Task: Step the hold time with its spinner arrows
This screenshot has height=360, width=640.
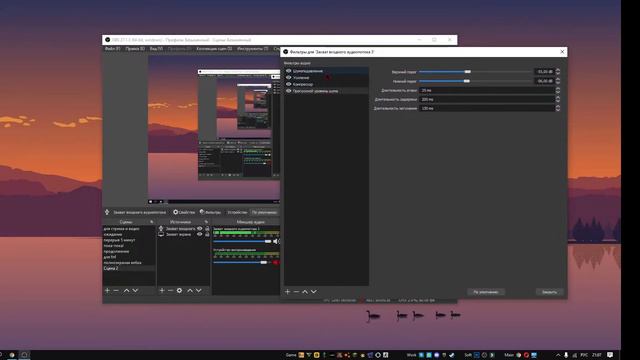Action: 558,99
